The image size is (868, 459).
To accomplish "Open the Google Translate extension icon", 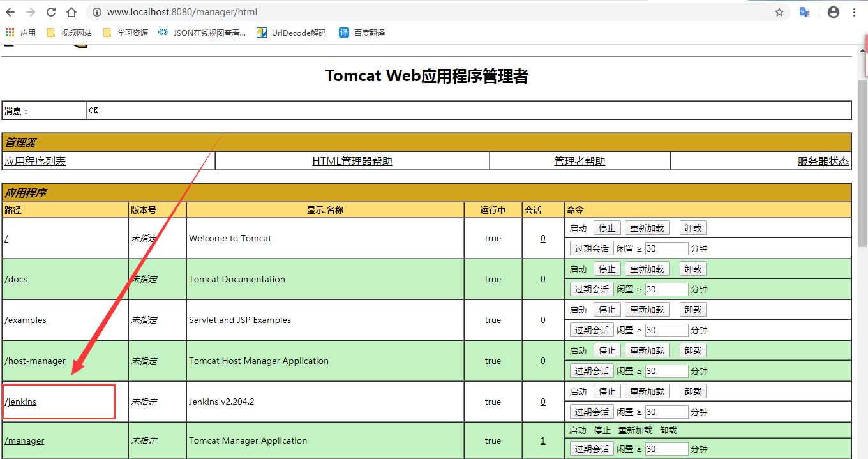I will coord(805,12).
